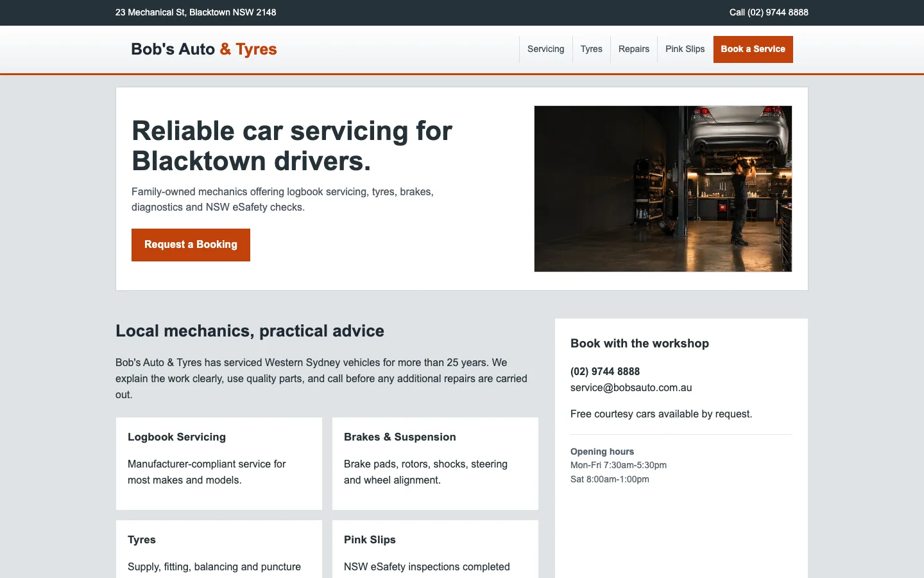Select Pink Slips in the navigation

(685, 49)
